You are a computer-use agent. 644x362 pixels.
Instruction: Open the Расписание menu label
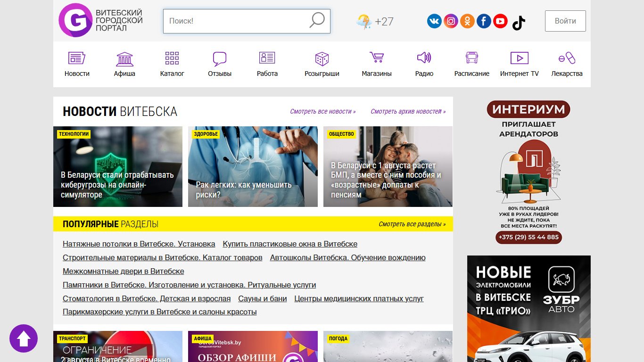pyautogui.click(x=472, y=74)
